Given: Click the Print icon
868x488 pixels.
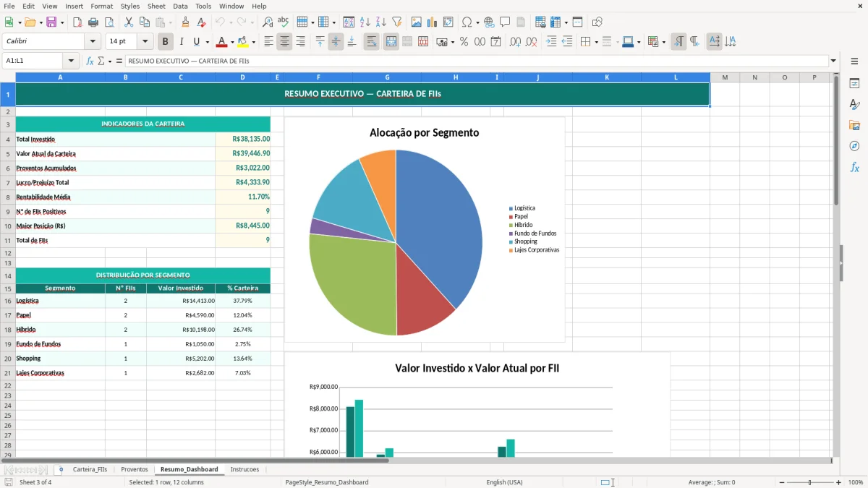Looking at the screenshot, I should (93, 22).
